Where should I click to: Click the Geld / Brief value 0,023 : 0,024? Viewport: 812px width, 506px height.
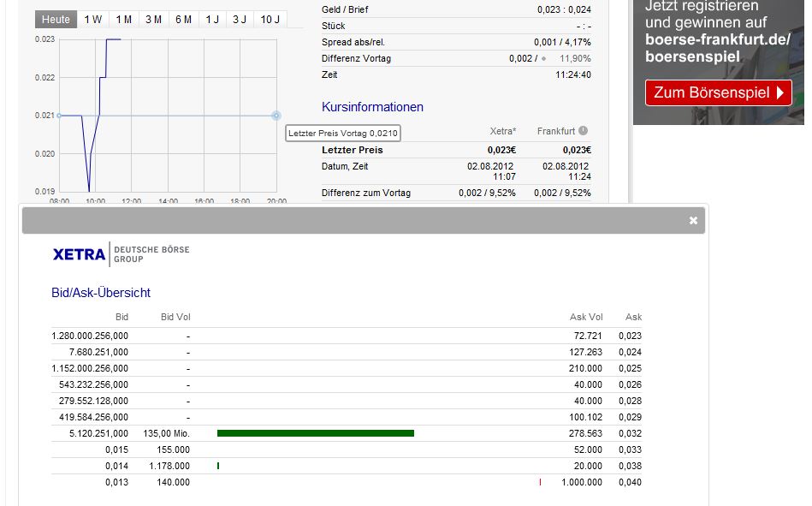(x=564, y=9)
